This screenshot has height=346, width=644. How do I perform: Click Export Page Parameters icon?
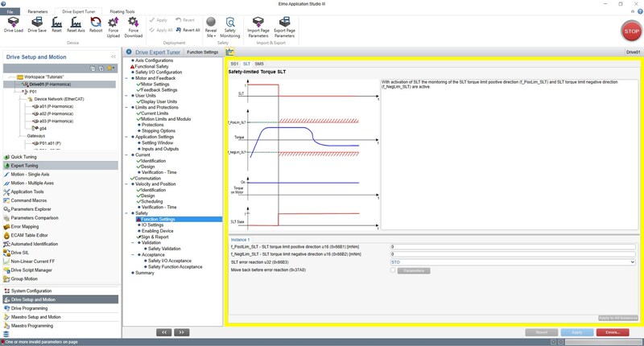coord(283,23)
